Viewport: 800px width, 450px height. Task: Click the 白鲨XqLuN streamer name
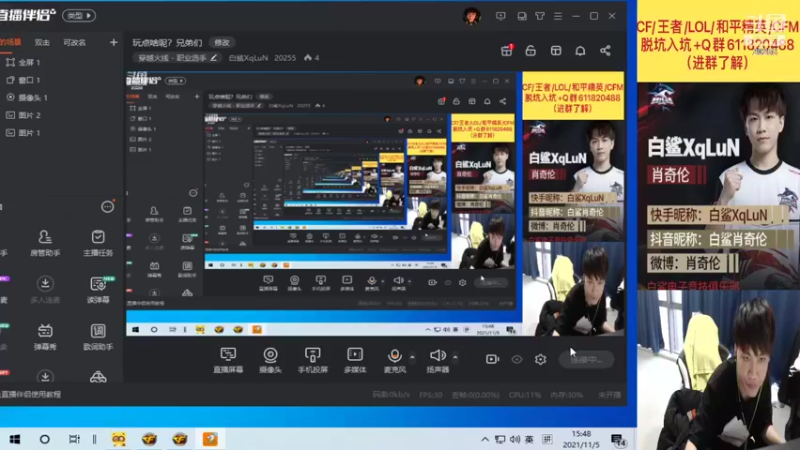tap(248, 58)
